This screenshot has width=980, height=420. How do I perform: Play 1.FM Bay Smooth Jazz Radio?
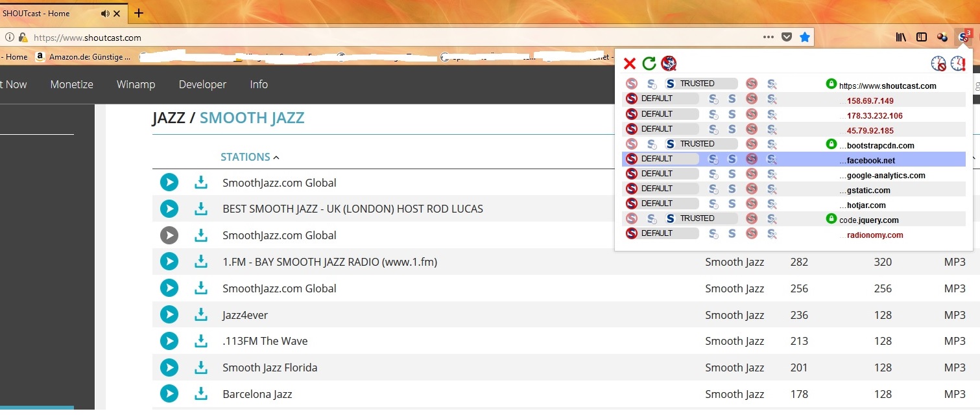(x=169, y=262)
